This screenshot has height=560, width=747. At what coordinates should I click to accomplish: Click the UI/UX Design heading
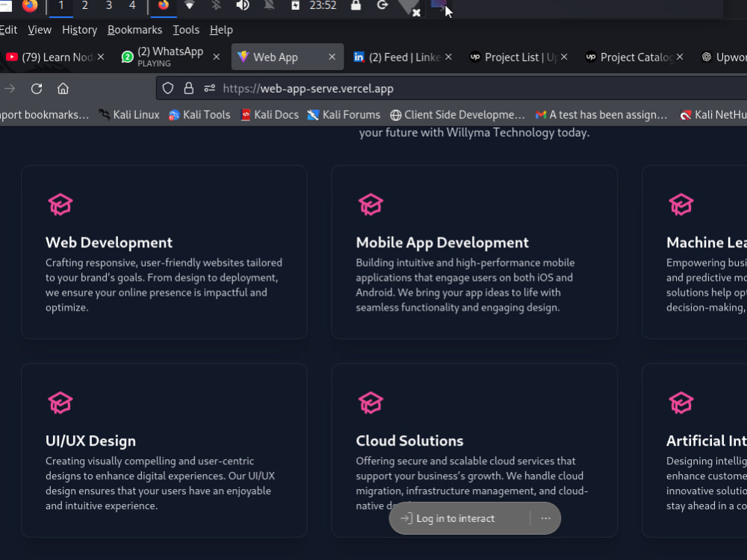(90, 441)
